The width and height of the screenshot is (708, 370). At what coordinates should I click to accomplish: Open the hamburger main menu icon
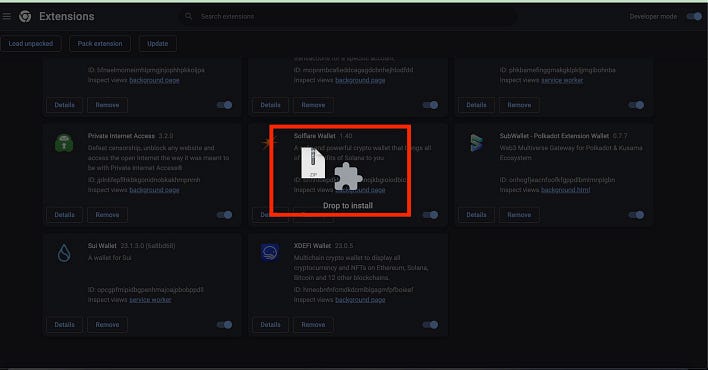[6, 16]
